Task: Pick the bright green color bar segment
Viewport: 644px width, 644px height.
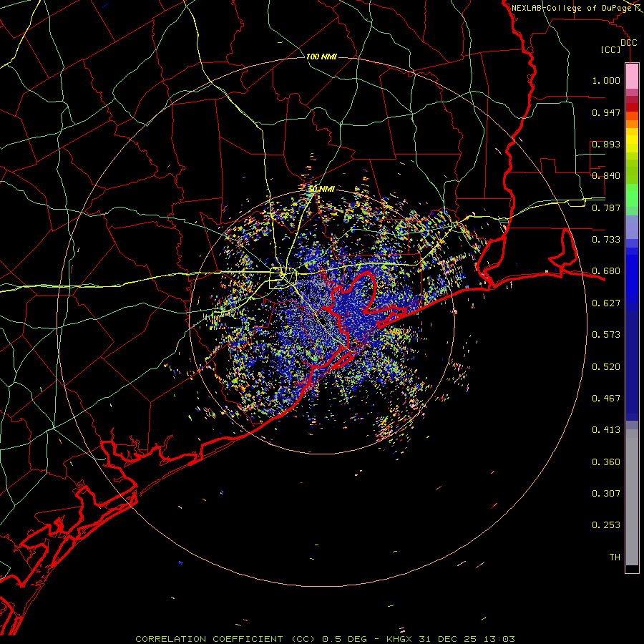Action: [x=632, y=195]
